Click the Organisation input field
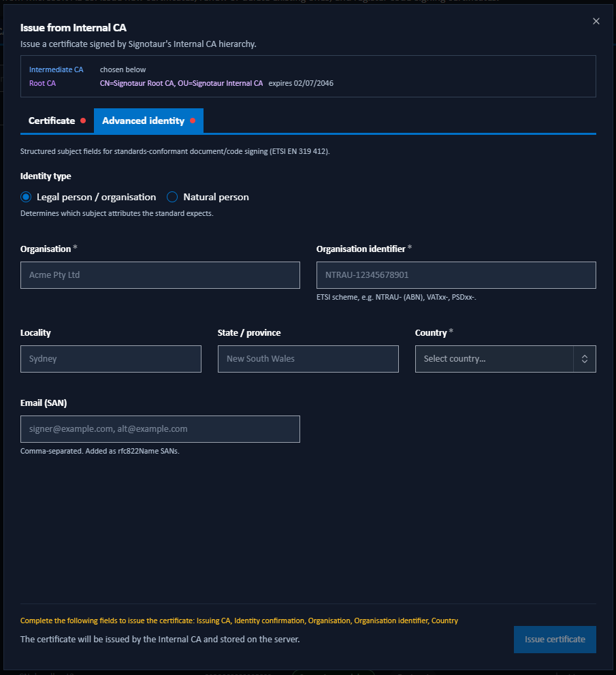Viewport: 616px width, 675px height. (160, 275)
